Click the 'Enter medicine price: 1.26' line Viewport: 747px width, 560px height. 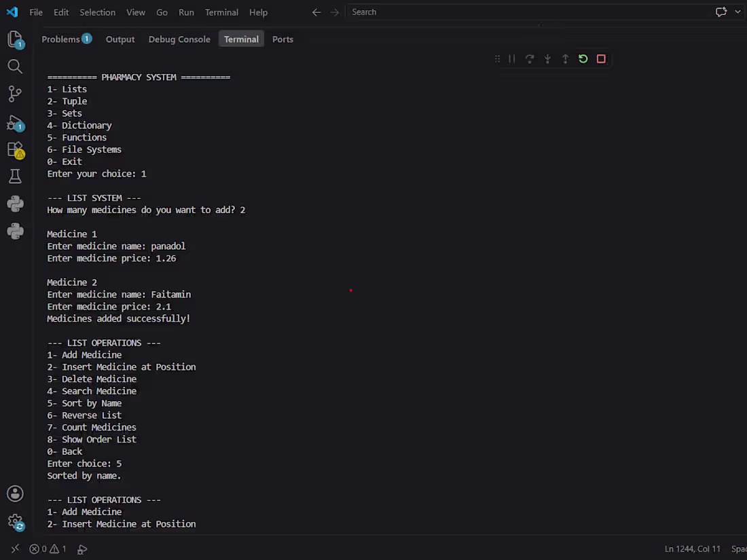pos(111,258)
